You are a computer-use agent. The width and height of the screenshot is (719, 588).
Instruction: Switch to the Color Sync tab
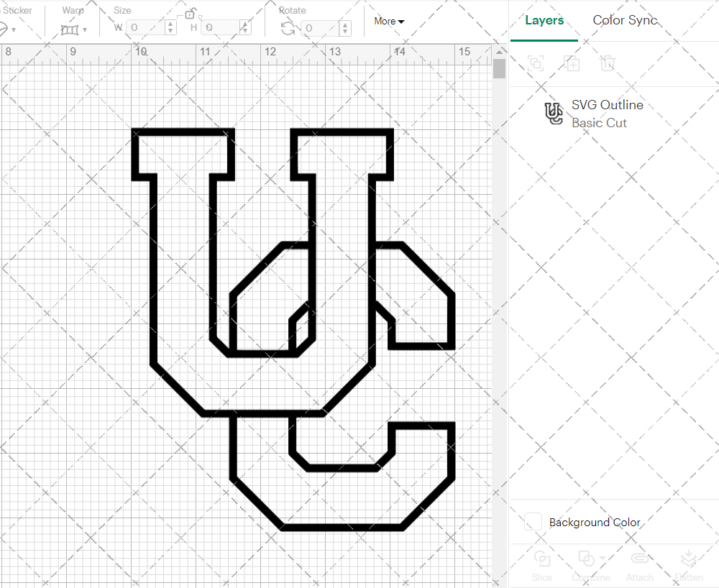pos(625,20)
